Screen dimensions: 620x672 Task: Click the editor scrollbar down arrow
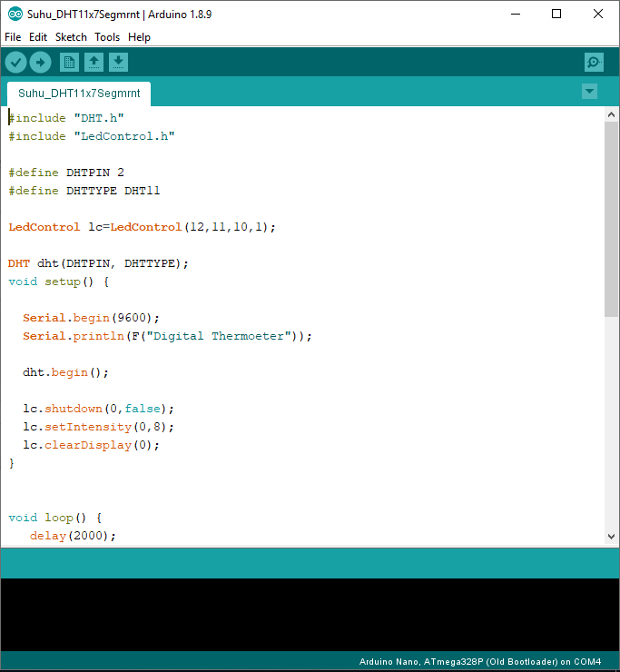(x=612, y=536)
